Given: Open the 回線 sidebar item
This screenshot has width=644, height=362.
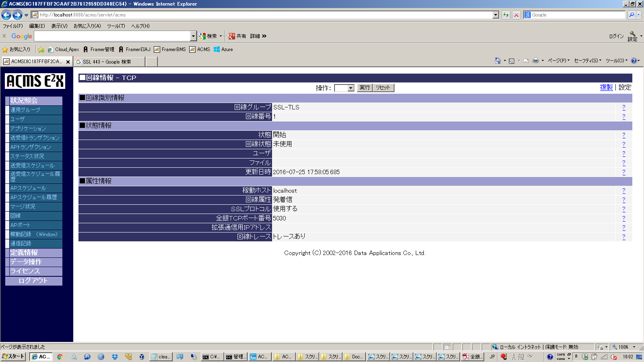Looking at the screenshot, I should [x=35, y=216].
